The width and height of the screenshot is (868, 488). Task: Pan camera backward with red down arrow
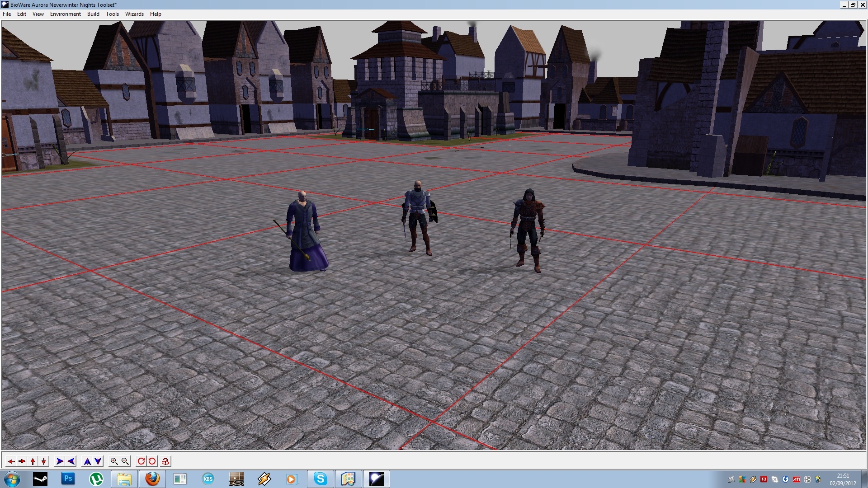[x=43, y=461]
